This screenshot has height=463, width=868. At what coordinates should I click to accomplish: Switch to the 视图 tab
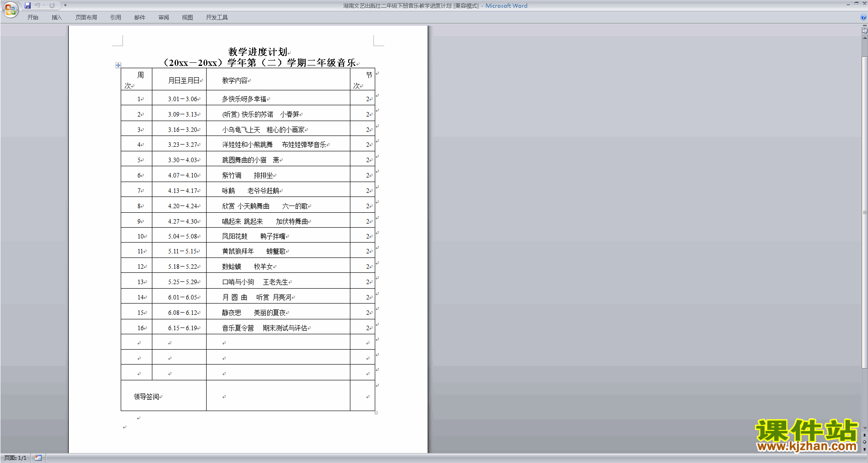coord(187,17)
